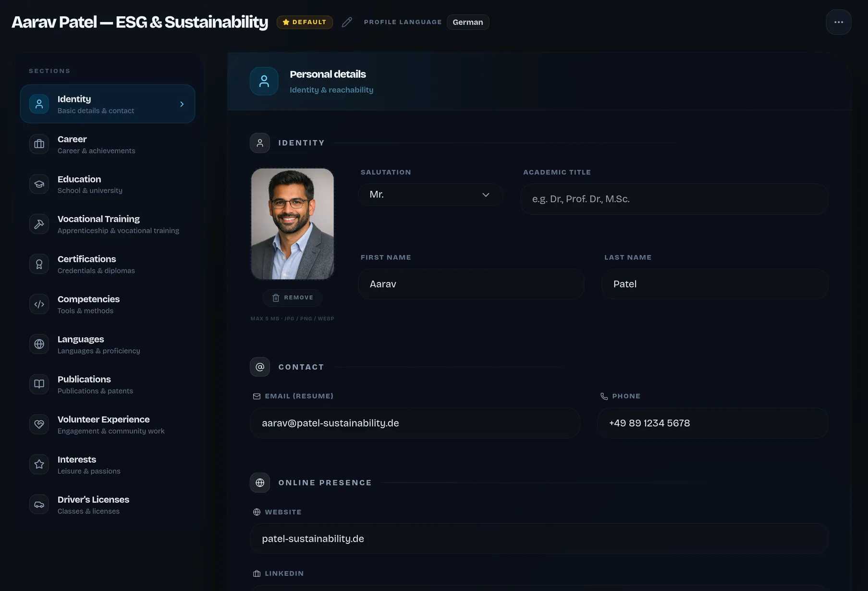Screen dimensions: 868x591
Task: Open the three-dot more options menu
Action: (x=839, y=22)
